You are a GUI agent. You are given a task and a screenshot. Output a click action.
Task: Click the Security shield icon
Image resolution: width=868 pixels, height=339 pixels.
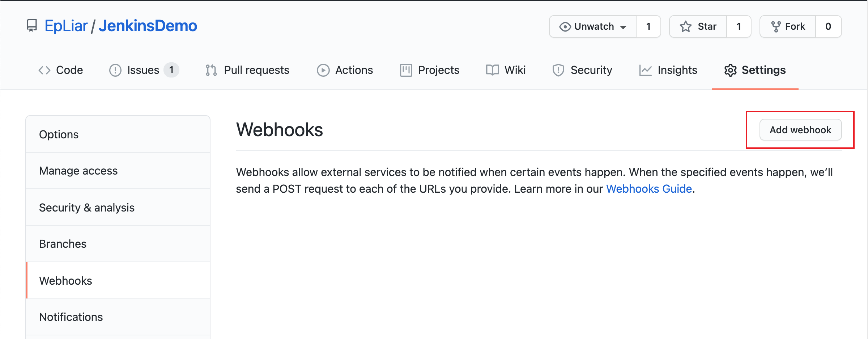558,70
